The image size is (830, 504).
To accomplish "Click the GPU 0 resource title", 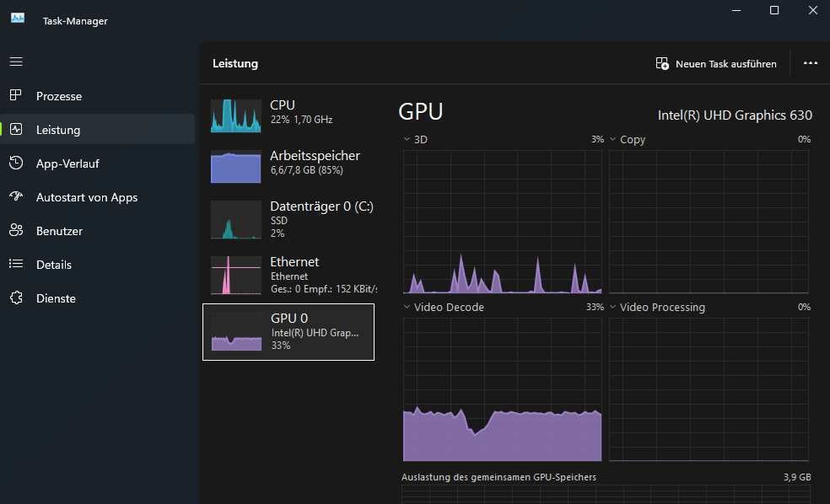I will tap(289, 318).
